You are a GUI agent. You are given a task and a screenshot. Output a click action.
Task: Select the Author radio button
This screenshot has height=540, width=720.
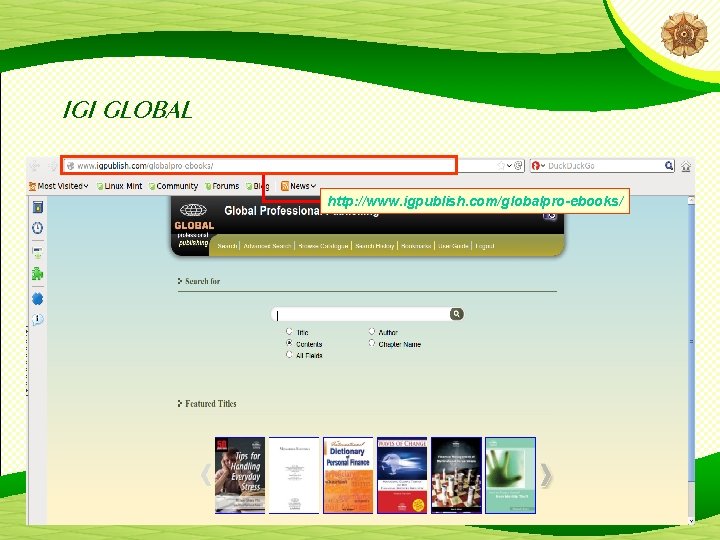372,331
